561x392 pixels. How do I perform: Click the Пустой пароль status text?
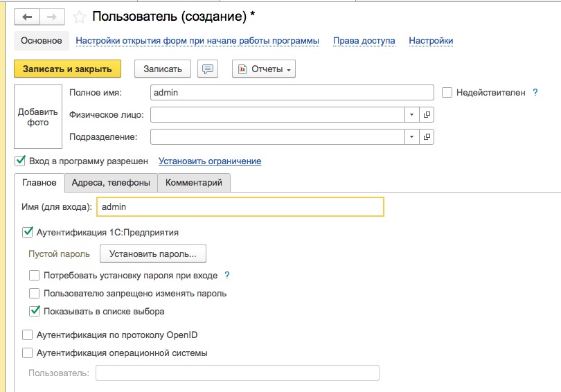pos(59,254)
